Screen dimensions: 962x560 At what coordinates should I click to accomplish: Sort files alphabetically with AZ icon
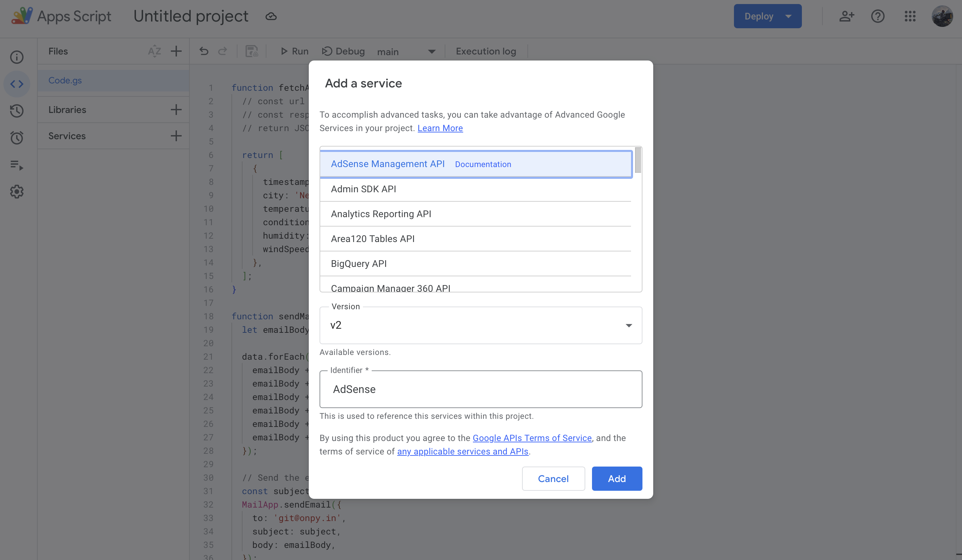point(155,51)
